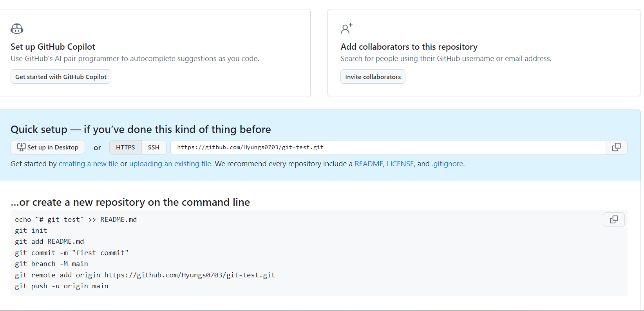Click the Set up GitHub Copilot heading
The width and height of the screenshot is (644, 311).
click(x=53, y=47)
